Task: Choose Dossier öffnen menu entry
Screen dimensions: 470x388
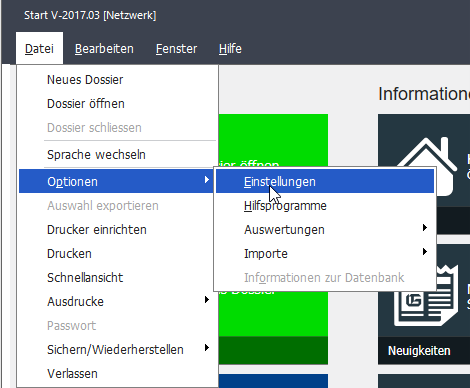Action: point(117,104)
